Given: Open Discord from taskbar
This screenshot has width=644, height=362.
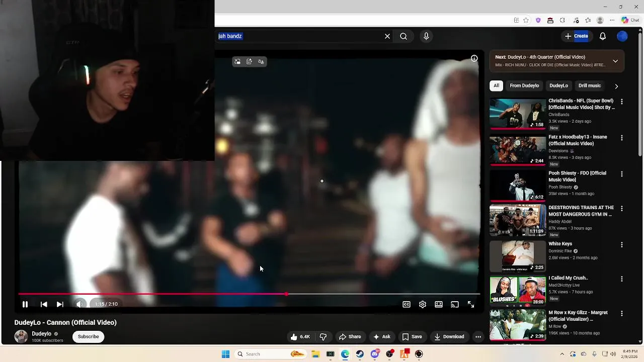Looking at the screenshot, I should tap(375, 354).
